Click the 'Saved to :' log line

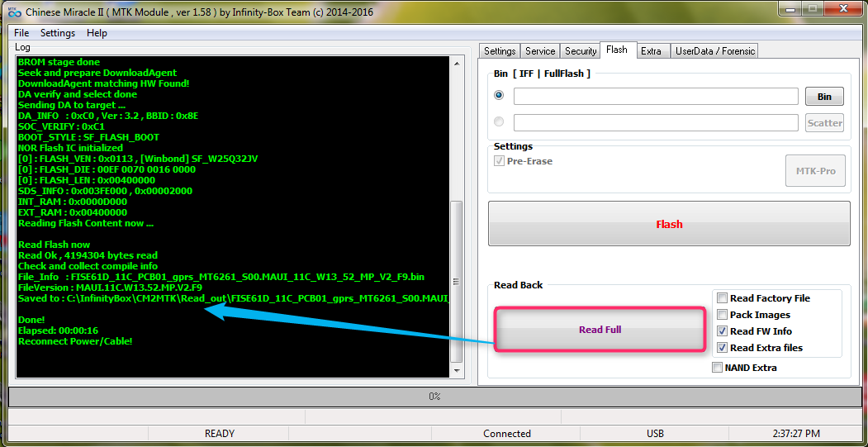tap(233, 298)
